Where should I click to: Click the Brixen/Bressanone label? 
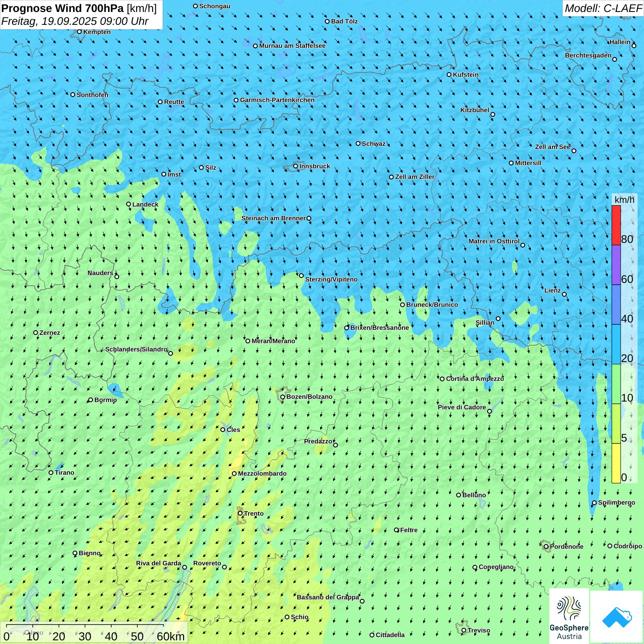coord(379,328)
